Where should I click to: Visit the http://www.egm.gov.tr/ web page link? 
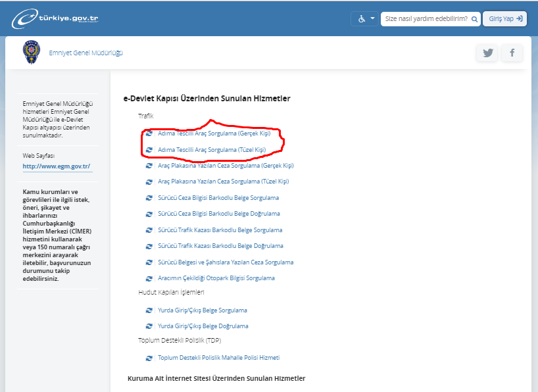(x=57, y=166)
